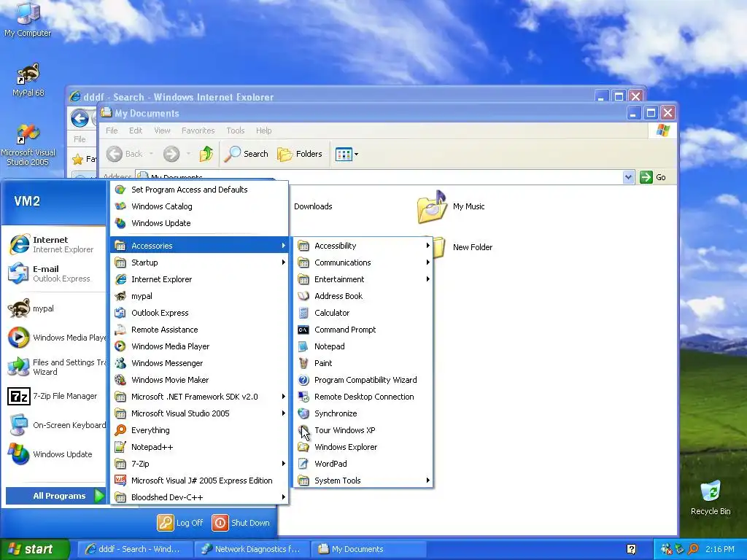Viewport: 747px width, 560px height.
Task: Select My Music folder
Action: 451,206
